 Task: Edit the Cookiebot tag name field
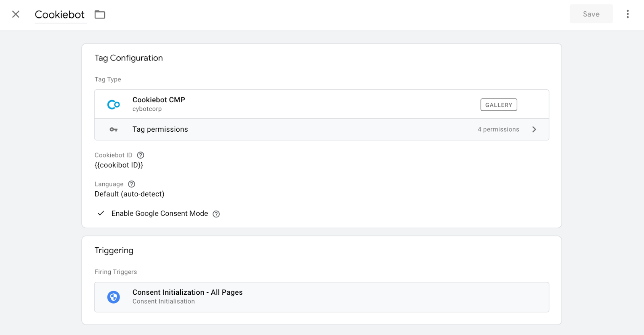(x=60, y=14)
